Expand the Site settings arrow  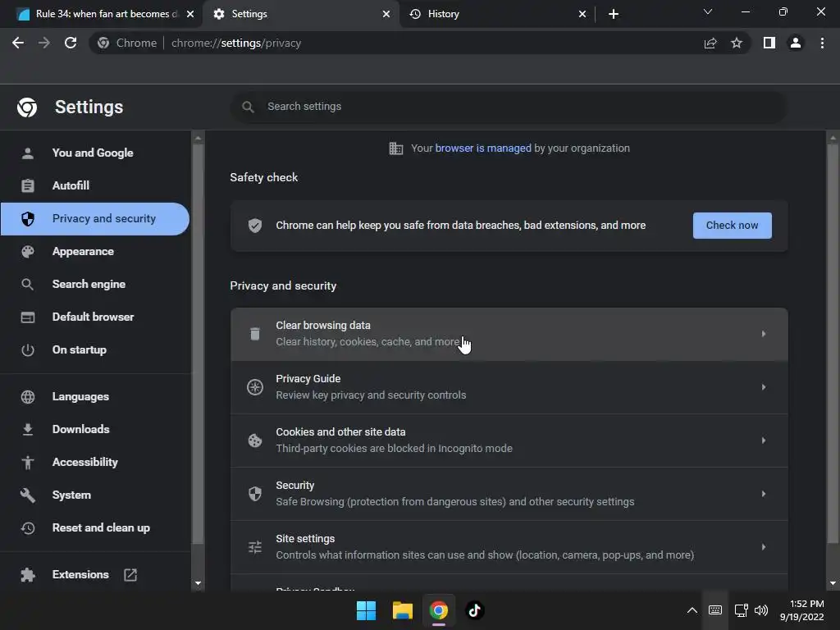tap(764, 547)
